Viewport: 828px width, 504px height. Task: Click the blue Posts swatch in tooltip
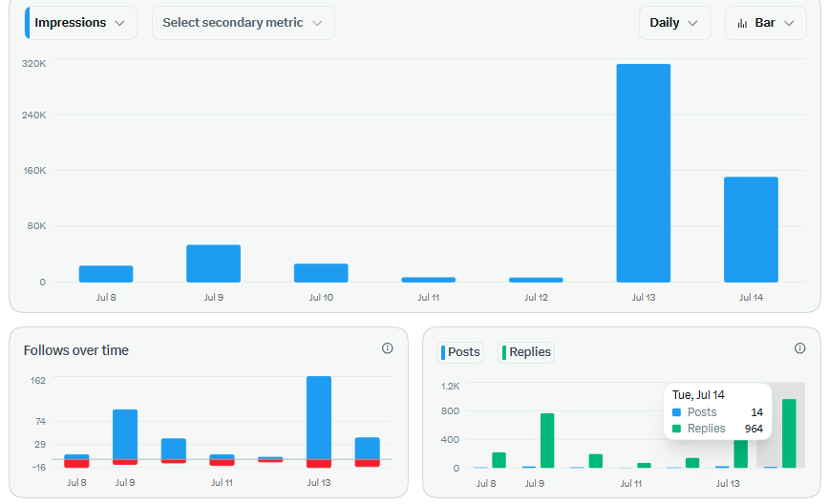676,412
